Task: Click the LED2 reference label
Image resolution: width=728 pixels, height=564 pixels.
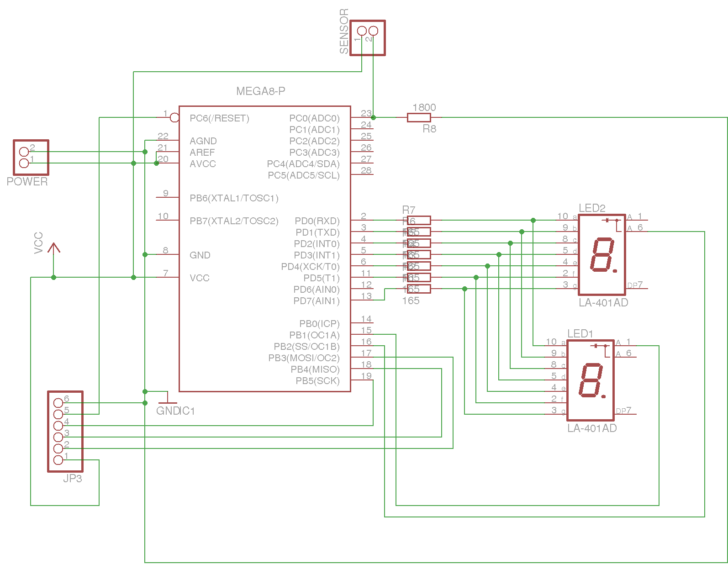Action: tap(592, 208)
